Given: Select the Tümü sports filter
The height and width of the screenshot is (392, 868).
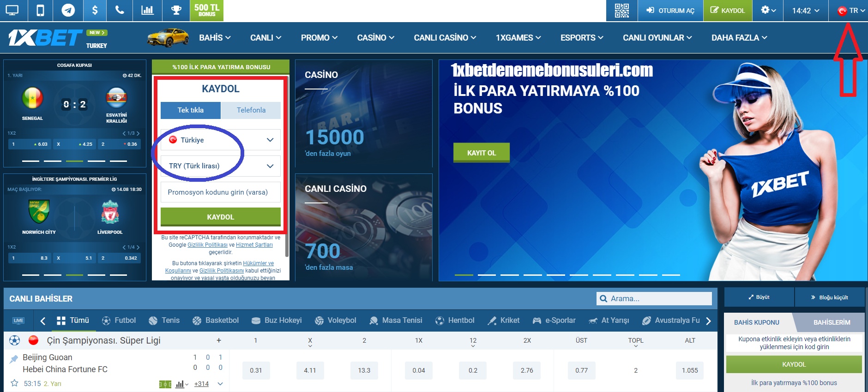Looking at the screenshot, I should [73, 321].
